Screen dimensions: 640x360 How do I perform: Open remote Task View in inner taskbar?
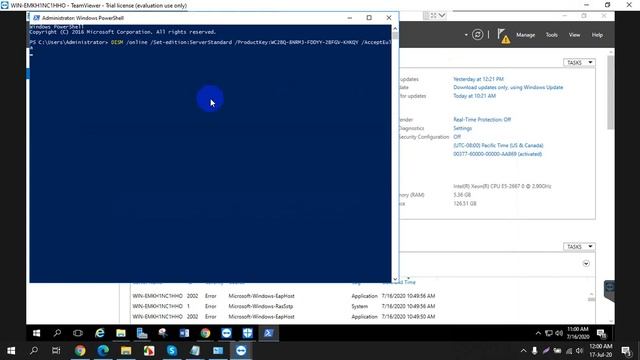78,333
